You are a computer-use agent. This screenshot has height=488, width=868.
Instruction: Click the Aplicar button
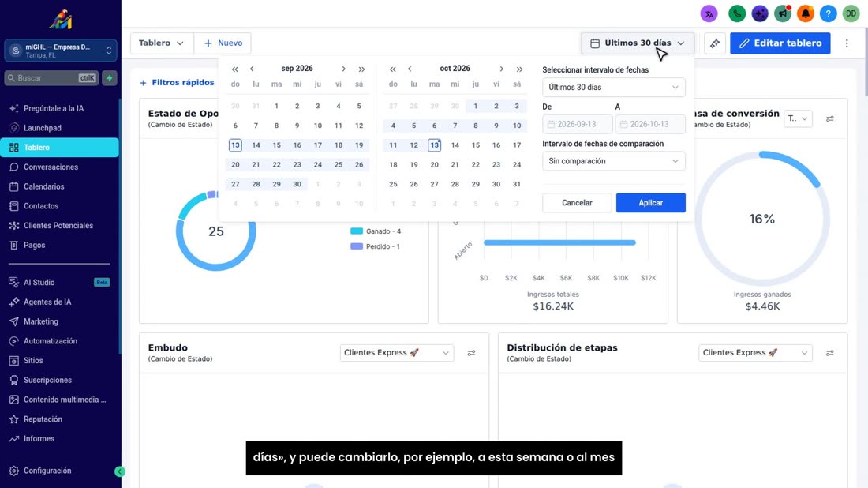[x=650, y=203]
